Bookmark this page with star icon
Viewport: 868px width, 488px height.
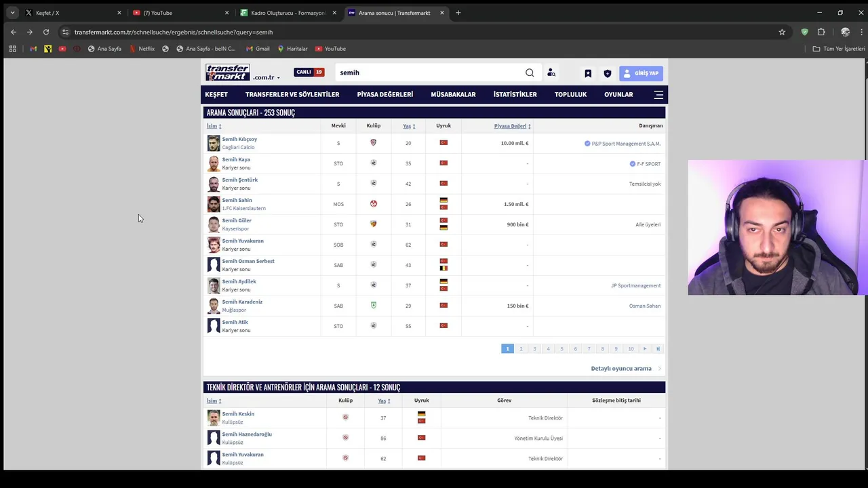(782, 32)
